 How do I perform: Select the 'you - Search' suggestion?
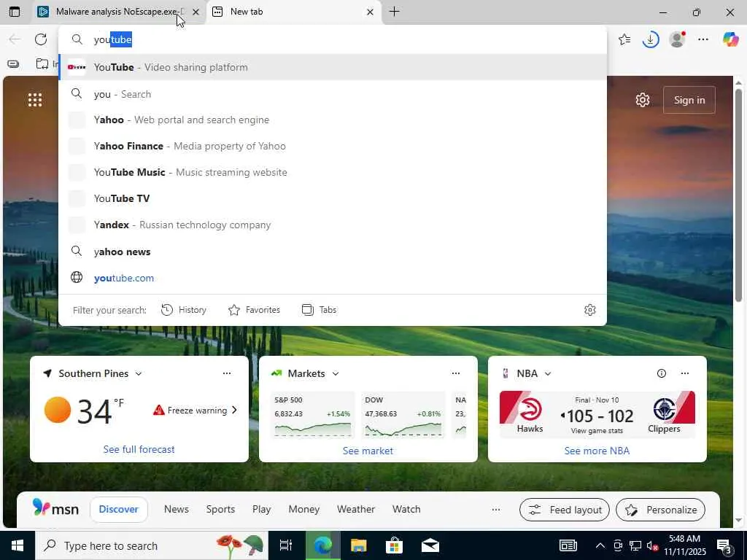tap(333, 94)
